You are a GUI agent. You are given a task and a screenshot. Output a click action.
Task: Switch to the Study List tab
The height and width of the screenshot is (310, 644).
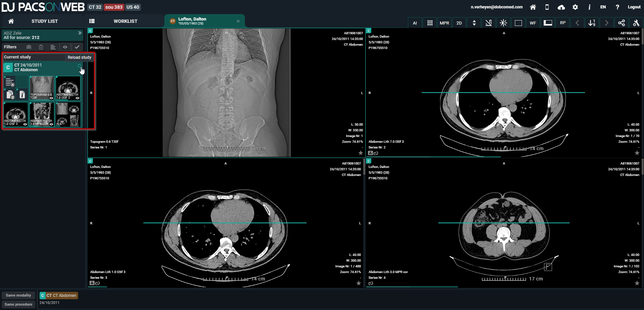(x=44, y=21)
